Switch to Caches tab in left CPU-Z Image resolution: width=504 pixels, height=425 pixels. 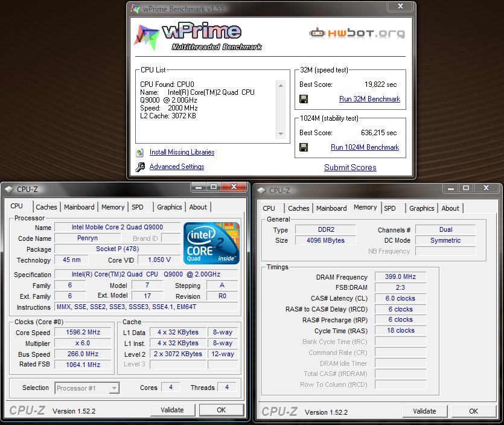[x=46, y=207]
